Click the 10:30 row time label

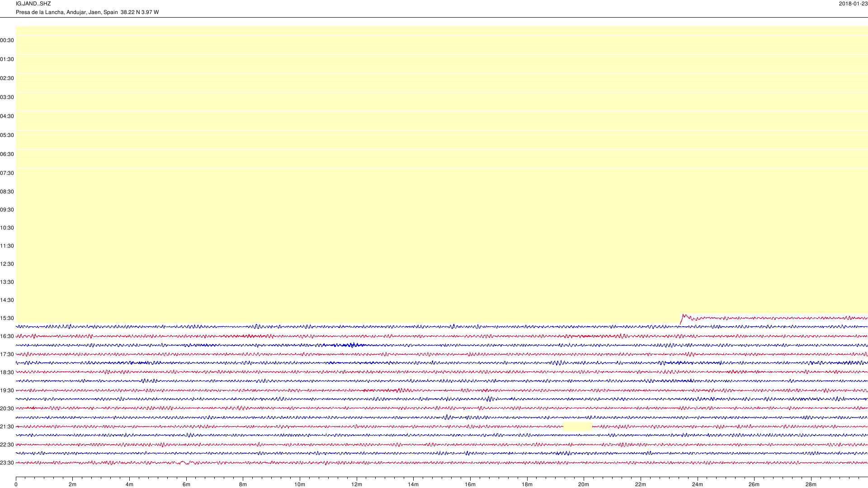coord(7,228)
